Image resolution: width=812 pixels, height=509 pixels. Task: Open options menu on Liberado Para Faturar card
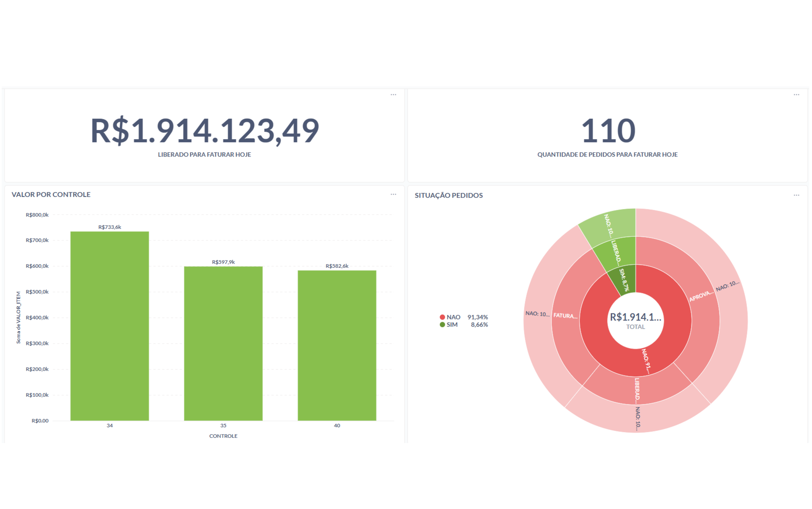[x=393, y=95]
